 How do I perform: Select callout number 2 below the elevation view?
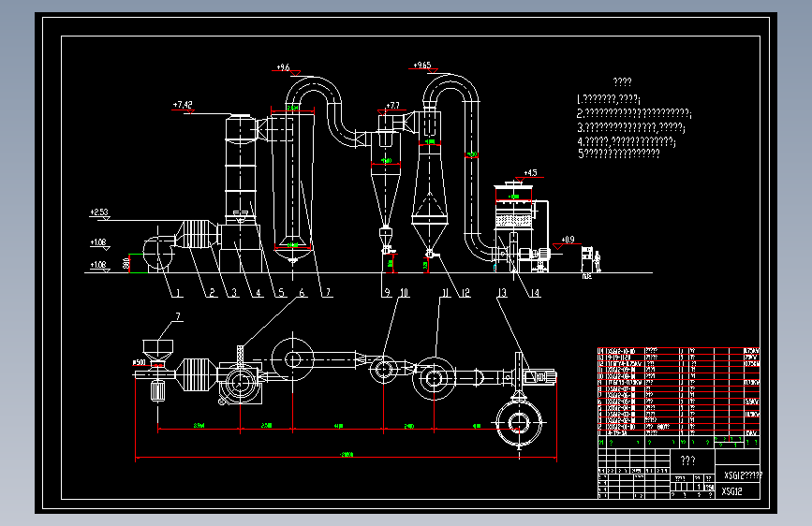click(x=212, y=293)
